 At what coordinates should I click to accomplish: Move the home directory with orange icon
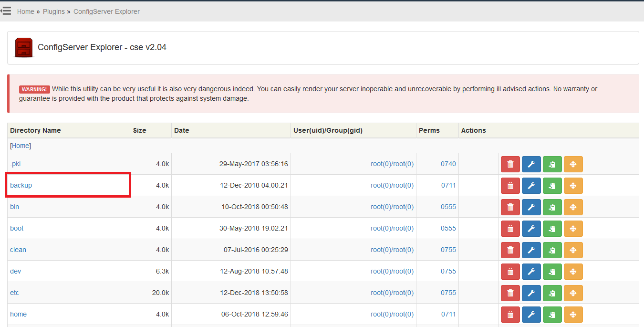[x=573, y=315]
